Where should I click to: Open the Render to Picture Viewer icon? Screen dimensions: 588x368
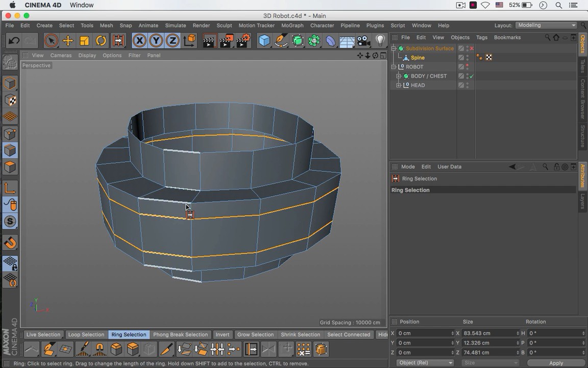(226, 41)
